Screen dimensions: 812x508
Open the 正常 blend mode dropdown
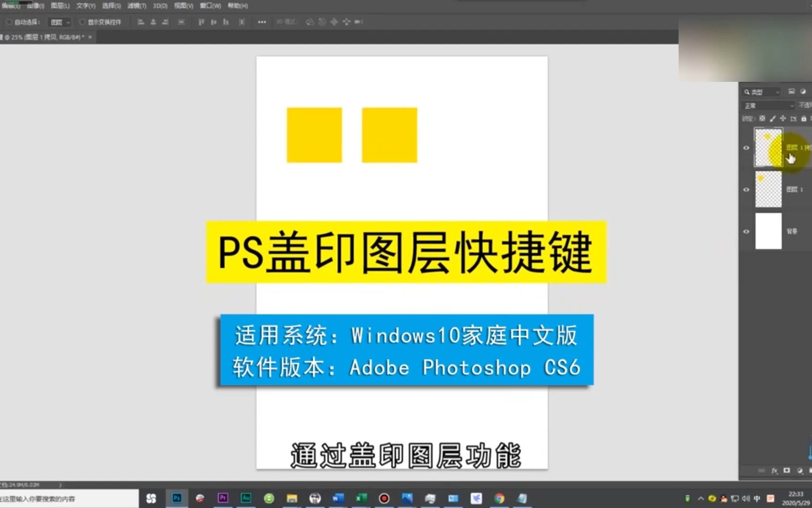pyautogui.click(x=768, y=105)
